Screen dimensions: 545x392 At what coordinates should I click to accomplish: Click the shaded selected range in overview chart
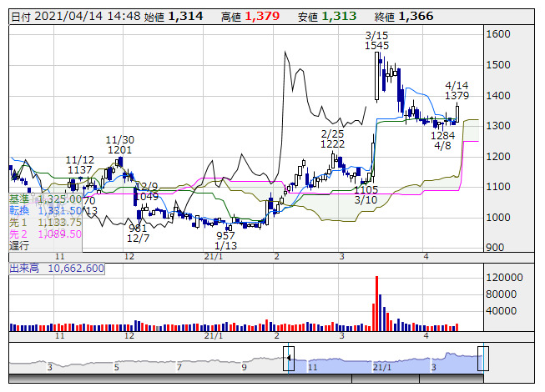tap(386, 364)
